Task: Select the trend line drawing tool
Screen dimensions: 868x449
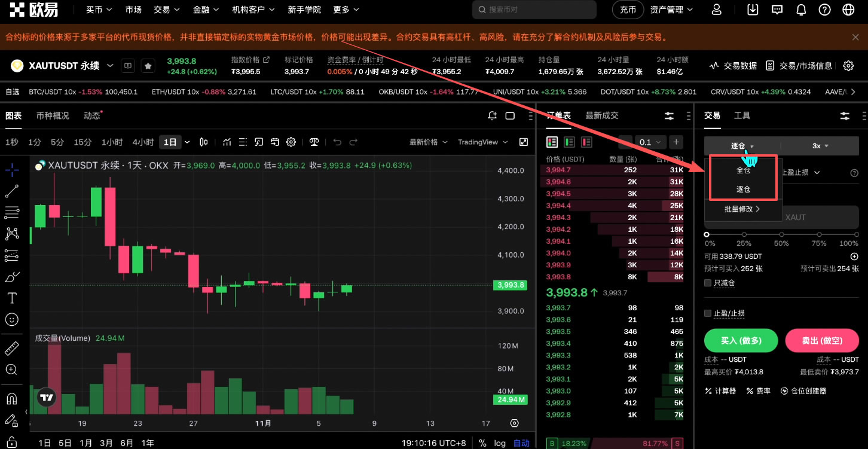Action: point(12,191)
